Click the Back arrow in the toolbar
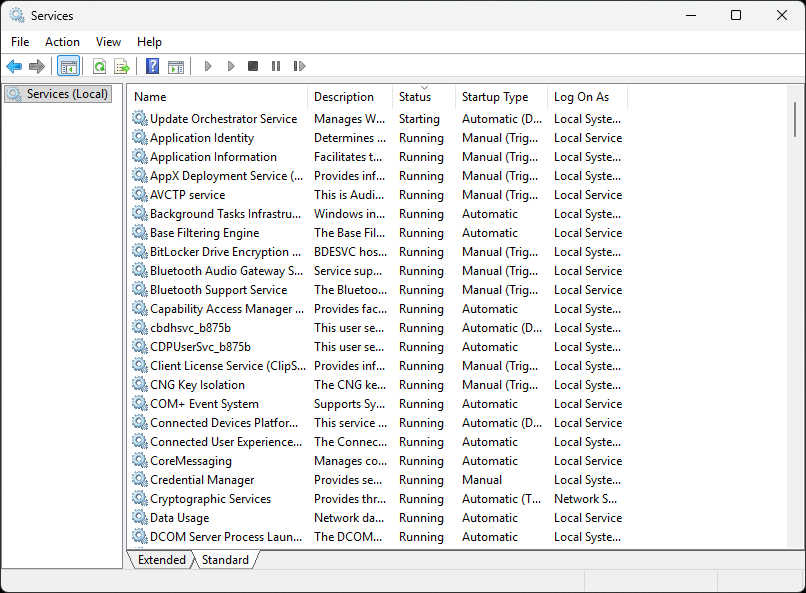Image resolution: width=806 pixels, height=593 pixels. 14,66
